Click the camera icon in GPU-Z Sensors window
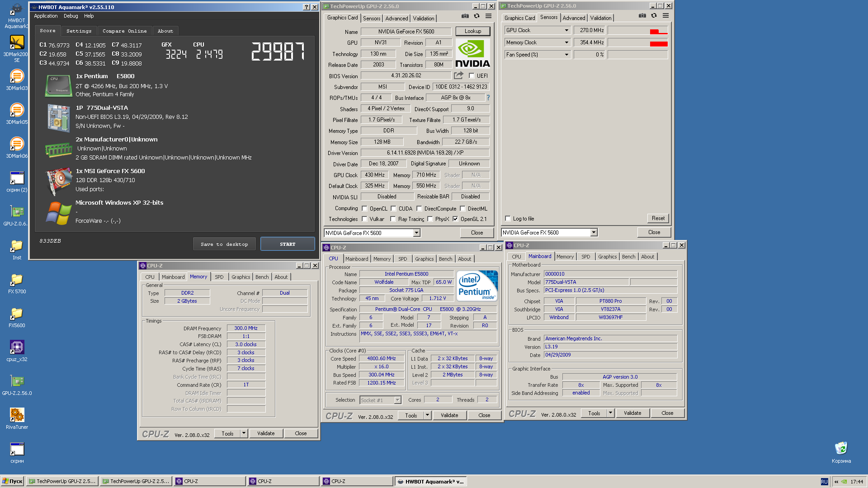868x488 pixels. 642,15
